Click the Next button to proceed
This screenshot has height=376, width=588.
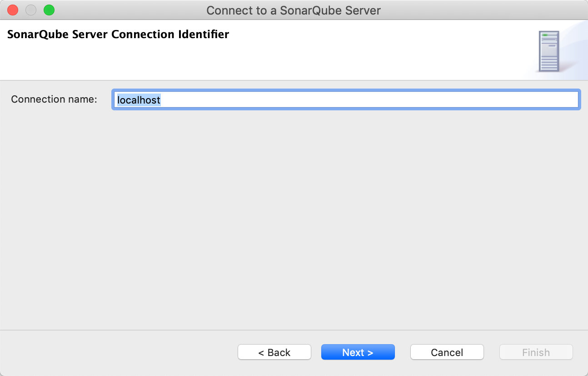pos(358,352)
